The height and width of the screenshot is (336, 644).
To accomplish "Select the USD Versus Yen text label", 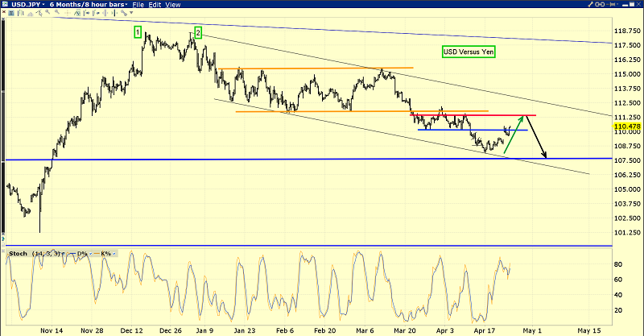I will pos(469,52).
